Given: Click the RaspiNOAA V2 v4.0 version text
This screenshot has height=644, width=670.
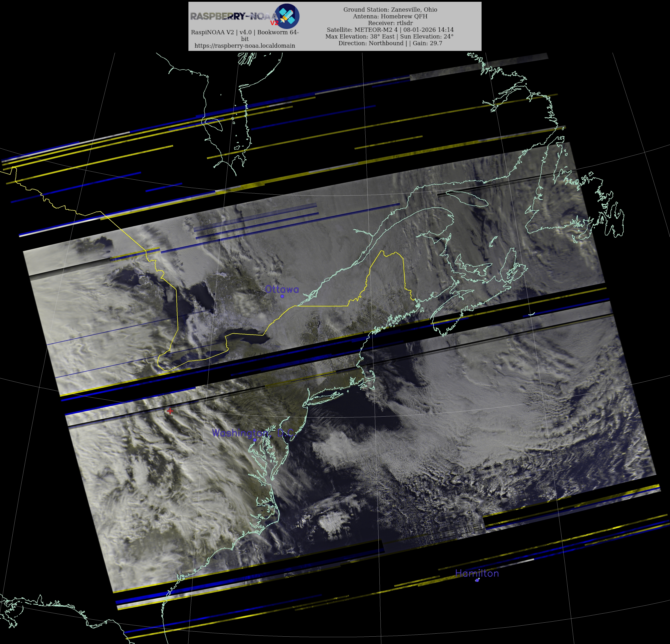Looking at the screenshot, I should (245, 32).
